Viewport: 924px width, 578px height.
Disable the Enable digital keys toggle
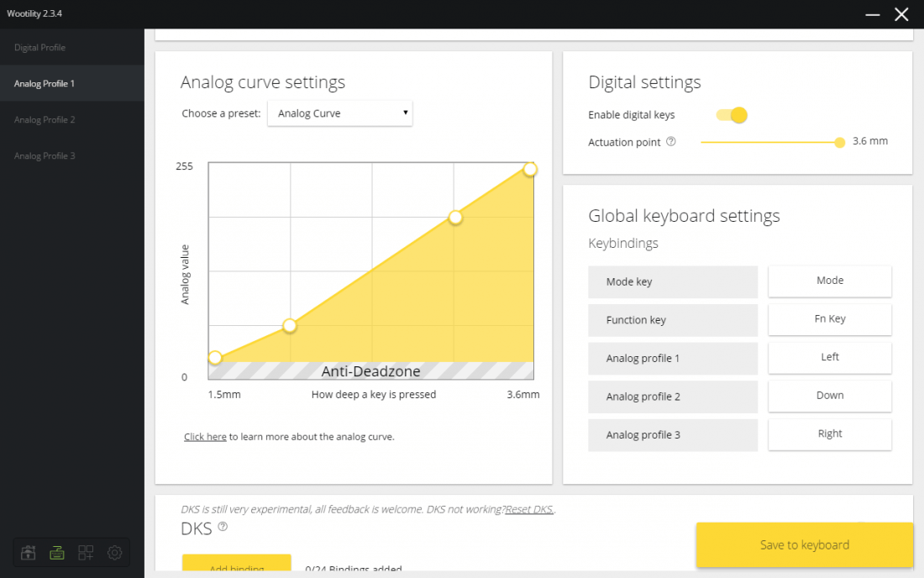731,115
